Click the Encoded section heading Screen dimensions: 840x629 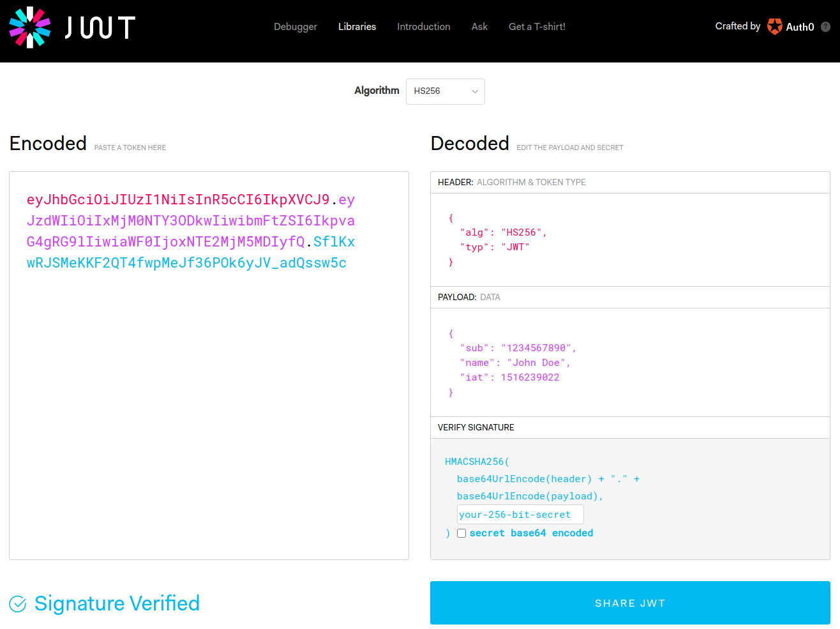pyautogui.click(x=48, y=143)
